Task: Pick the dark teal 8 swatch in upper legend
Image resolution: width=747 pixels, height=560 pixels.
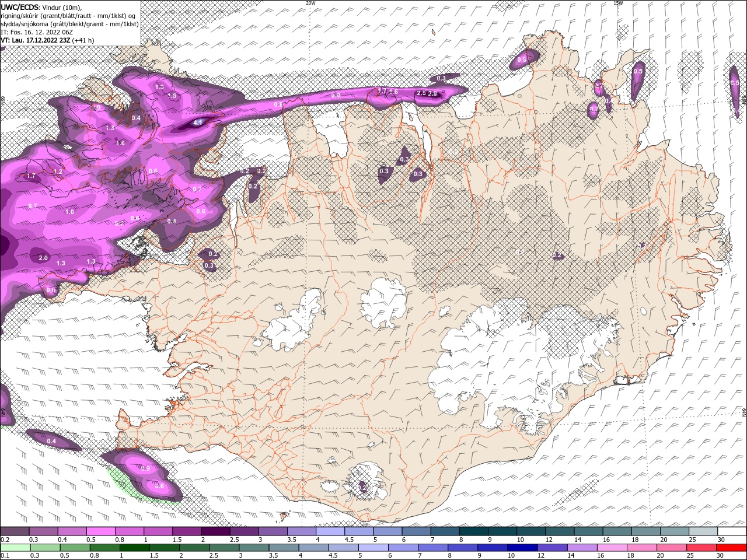Action: point(473,531)
